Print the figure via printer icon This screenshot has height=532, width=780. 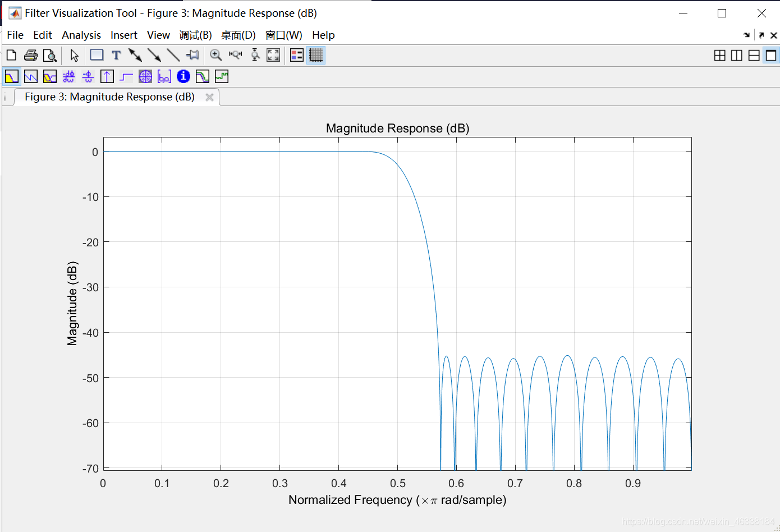click(x=31, y=55)
